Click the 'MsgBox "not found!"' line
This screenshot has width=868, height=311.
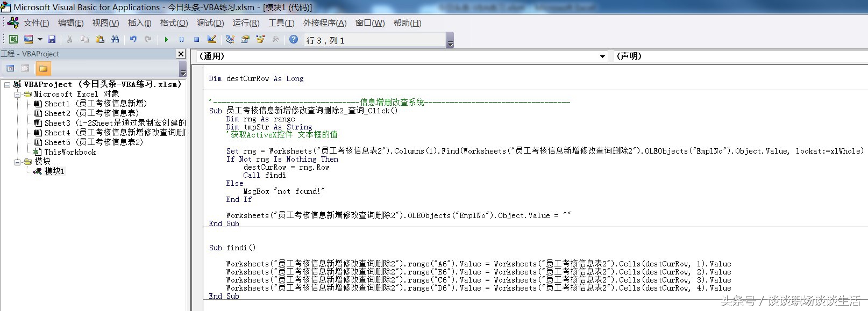(284, 191)
